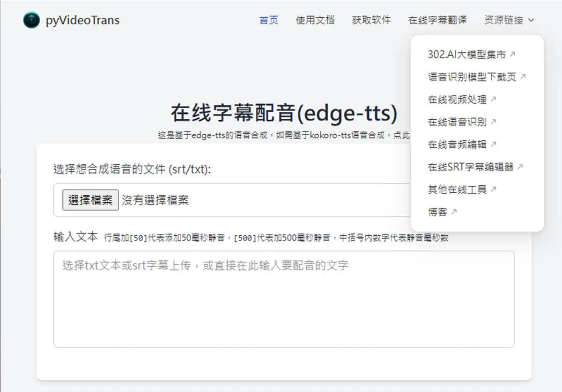Image resolution: width=562 pixels, height=392 pixels.
Task: Click the pyVideoTrans logo icon
Action: click(x=31, y=21)
